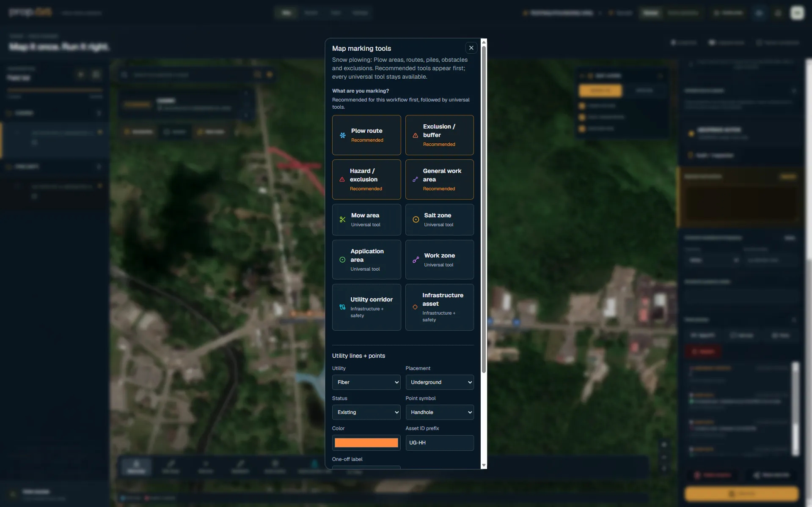The height and width of the screenshot is (507, 812).
Task: Choose the Mow area universal tool
Action: [x=366, y=219]
